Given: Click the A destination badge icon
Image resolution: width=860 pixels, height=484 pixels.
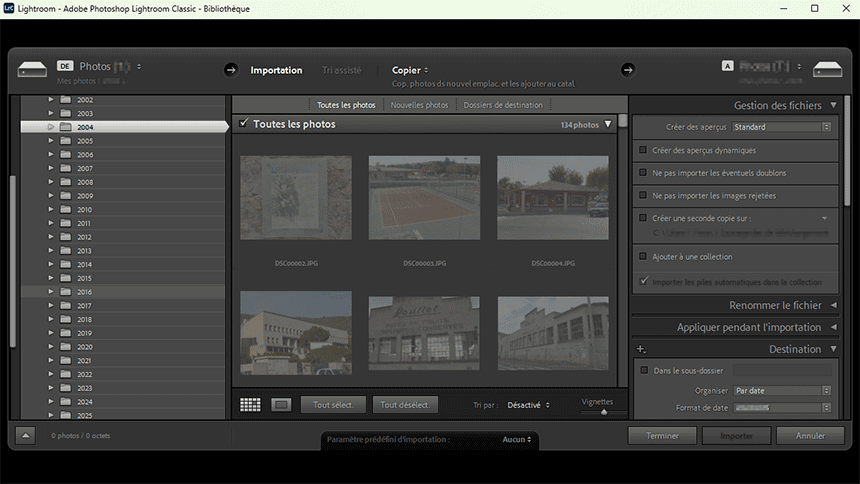Looking at the screenshot, I should 727,66.
